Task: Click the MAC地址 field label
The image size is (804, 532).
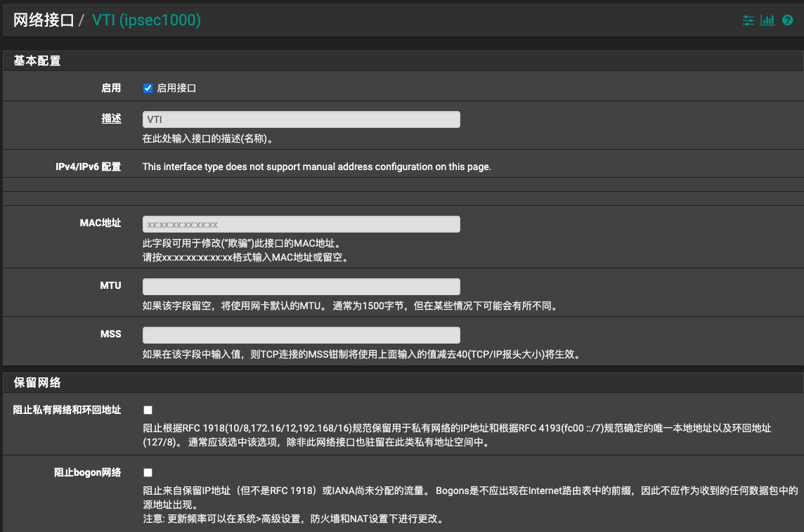Action: click(x=100, y=223)
